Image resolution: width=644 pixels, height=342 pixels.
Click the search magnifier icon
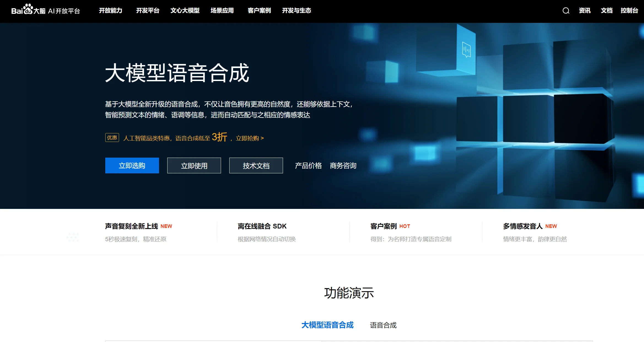pyautogui.click(x=565, y=11)
